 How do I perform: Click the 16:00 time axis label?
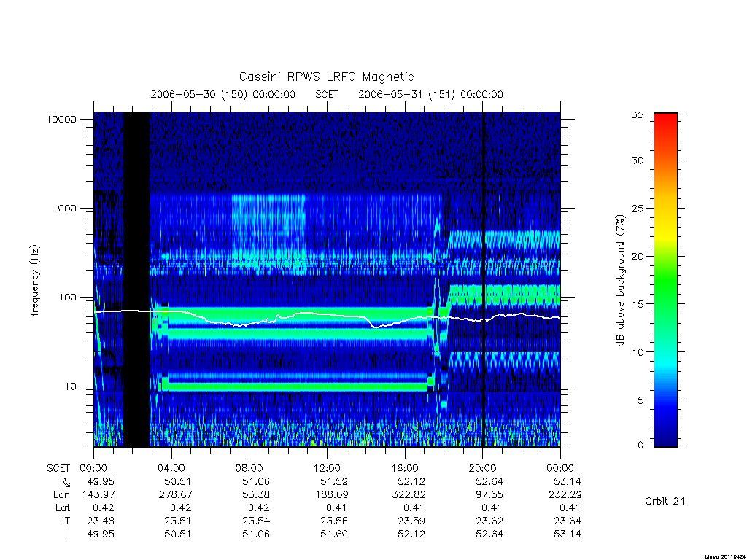405,468
